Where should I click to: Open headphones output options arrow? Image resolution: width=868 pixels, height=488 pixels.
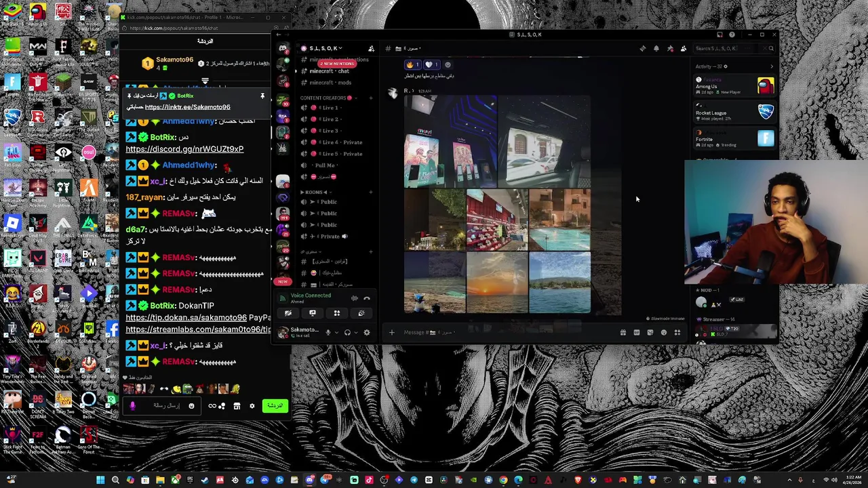(x=355, y=332)
